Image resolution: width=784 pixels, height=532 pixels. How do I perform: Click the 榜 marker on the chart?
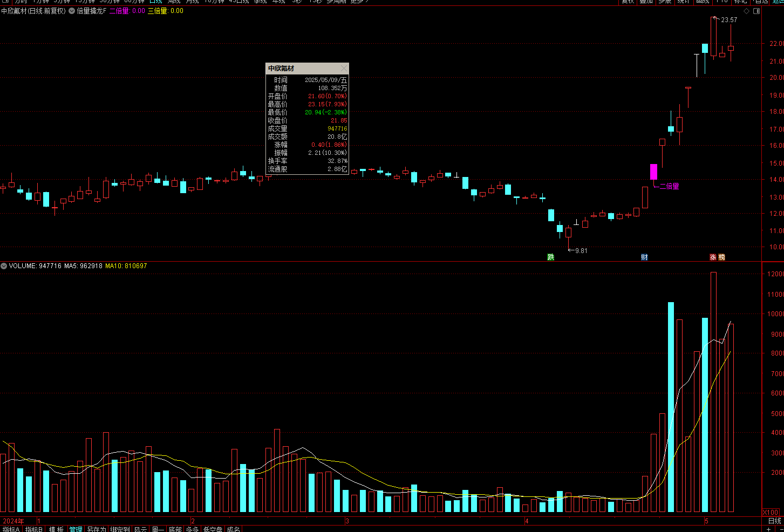[721, 257]
